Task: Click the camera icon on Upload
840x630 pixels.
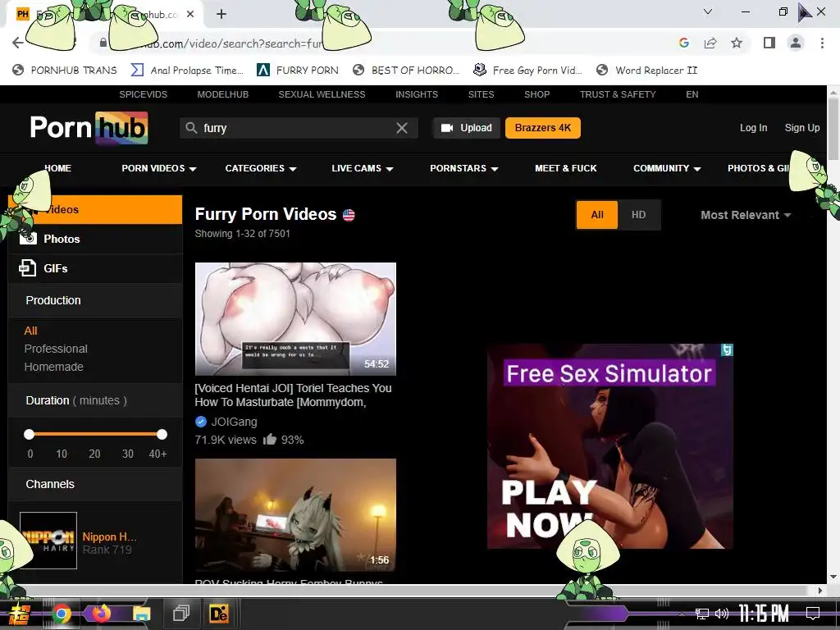Action: [447, 128]
